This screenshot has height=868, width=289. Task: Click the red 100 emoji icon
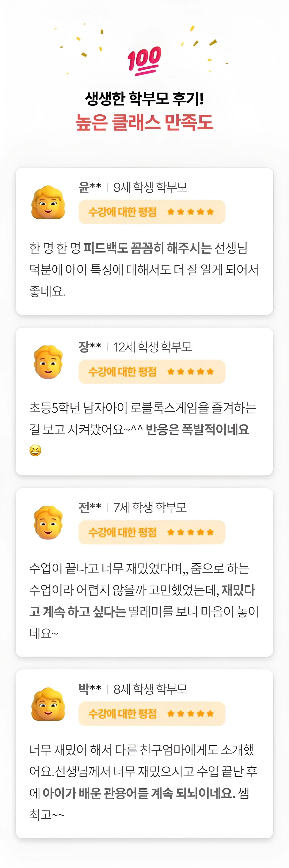tap(144, 61)
